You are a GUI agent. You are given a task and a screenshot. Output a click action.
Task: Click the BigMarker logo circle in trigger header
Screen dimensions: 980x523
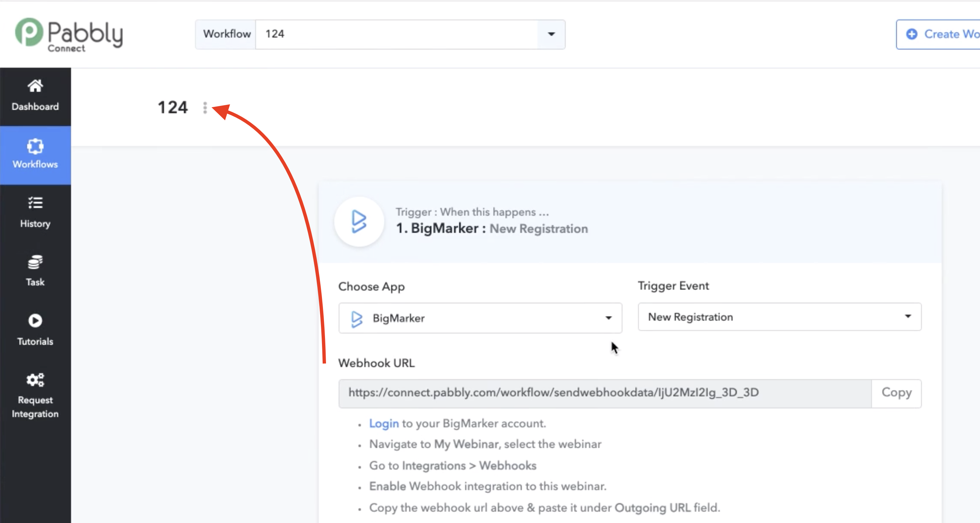(359, 222)
